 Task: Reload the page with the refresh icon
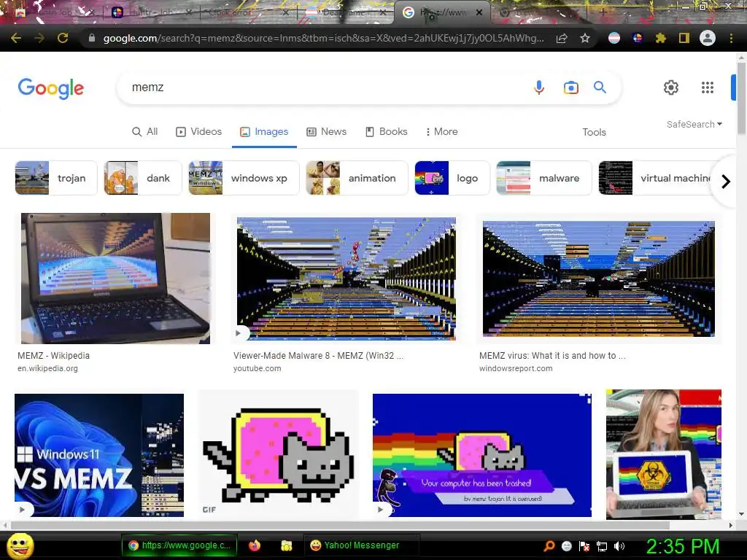[x=63, y=38]
